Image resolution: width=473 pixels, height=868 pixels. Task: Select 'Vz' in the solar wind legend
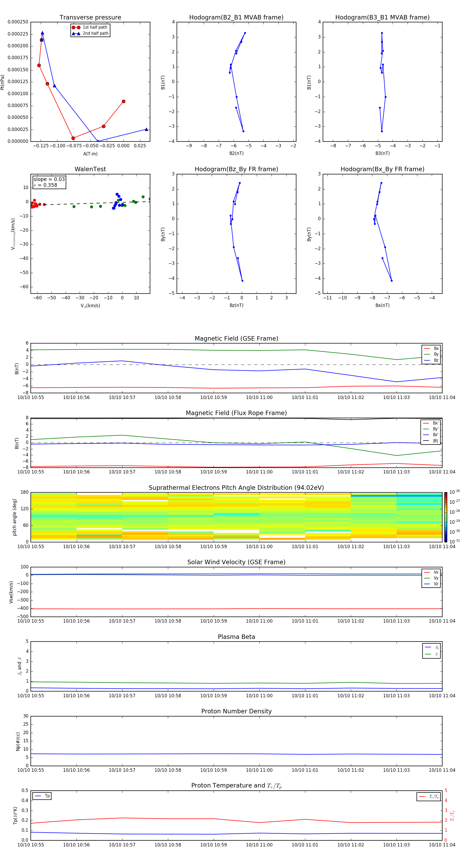[431, 584]
